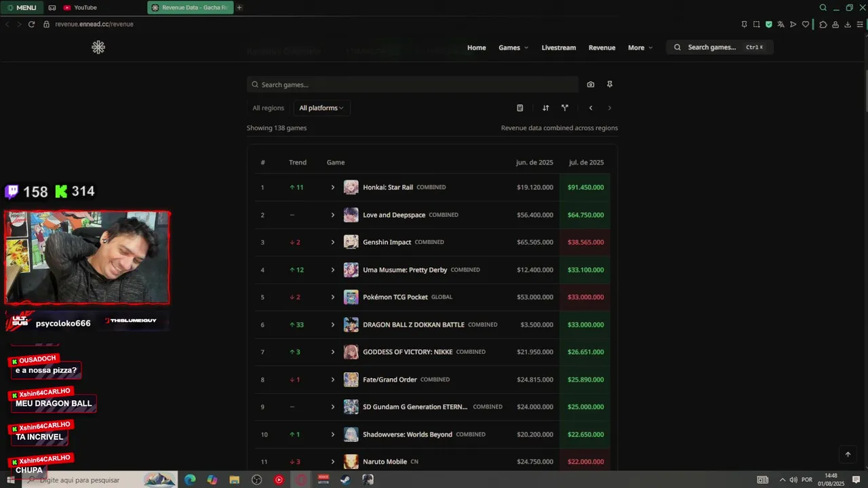868x488 pixels.
Task: Sort by jul. de 2025 column header
Action: tap(587, 163)
